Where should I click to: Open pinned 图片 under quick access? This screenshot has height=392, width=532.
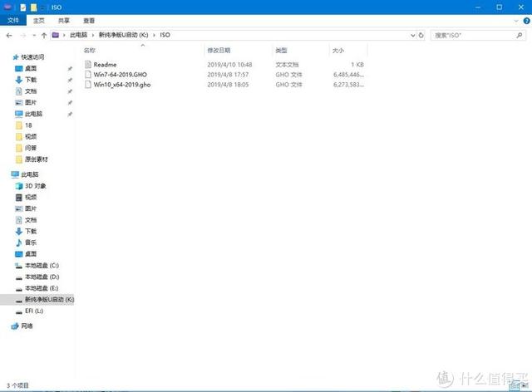click(31, 102)
